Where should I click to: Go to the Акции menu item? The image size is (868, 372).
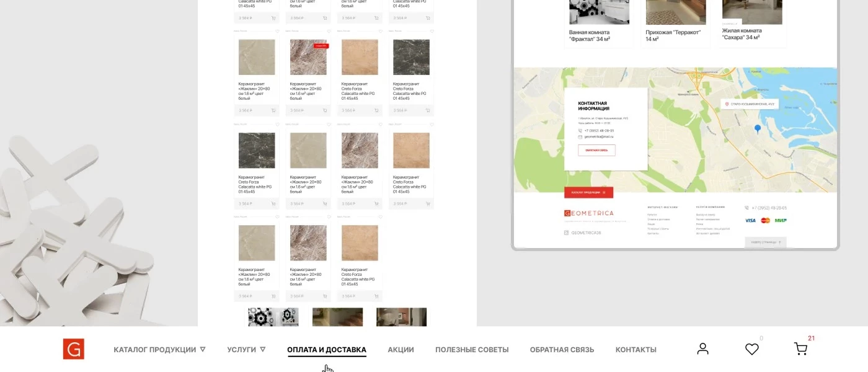(x=401, y=350)
